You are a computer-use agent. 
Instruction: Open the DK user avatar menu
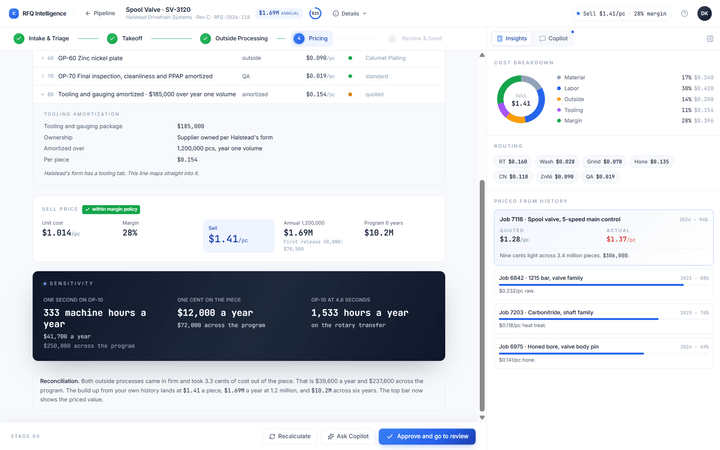[704, 13]
